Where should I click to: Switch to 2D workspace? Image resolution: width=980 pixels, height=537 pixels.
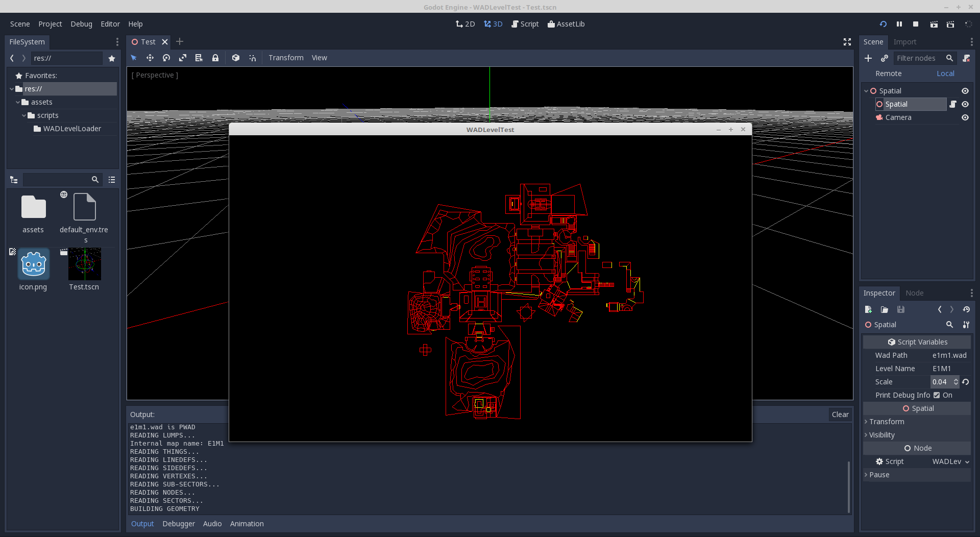coord(465,24)
